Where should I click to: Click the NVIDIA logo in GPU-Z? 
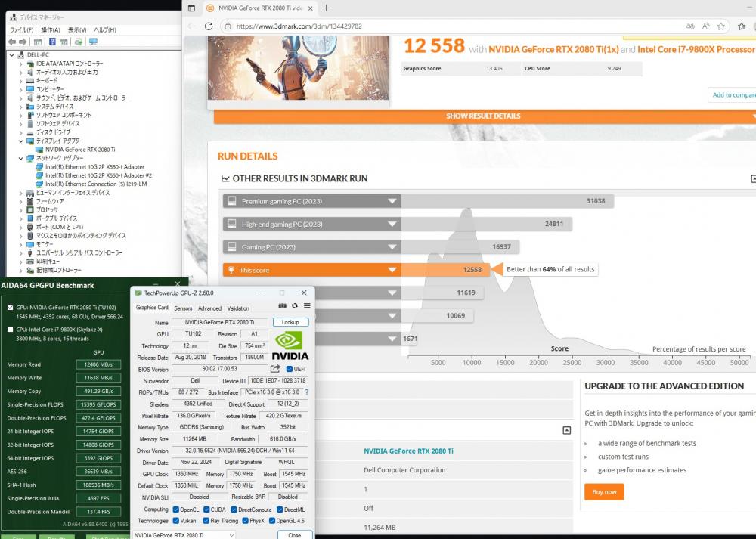(290, 345)
